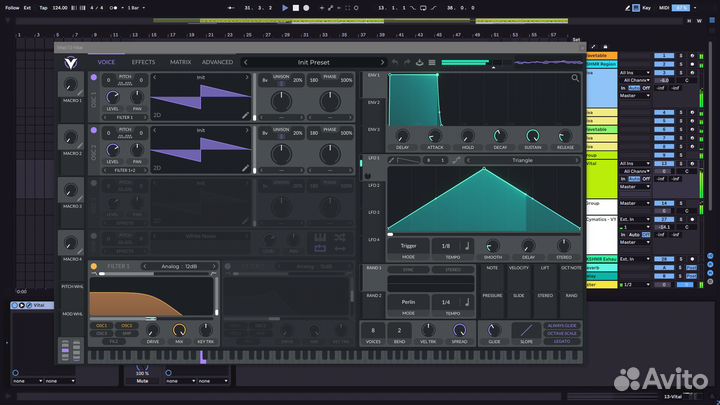The height and width of the screenshot is (405, 720).
Task: Switch to Matrix tab
Action: 180,62
